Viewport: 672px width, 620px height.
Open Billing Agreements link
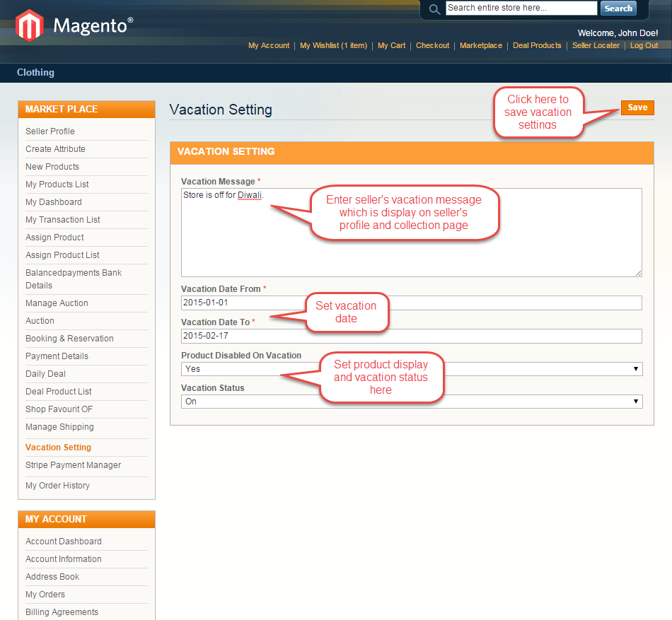click(x=62, y=612)
